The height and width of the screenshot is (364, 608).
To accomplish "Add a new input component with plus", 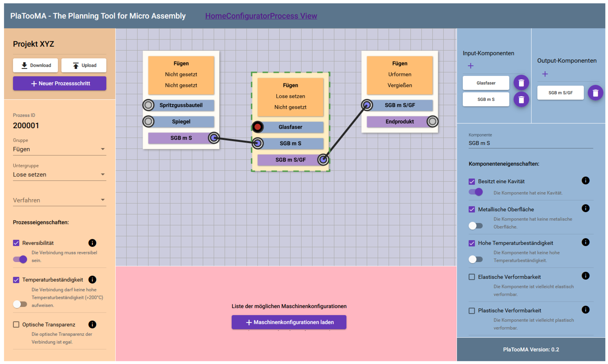I will 470,66.
